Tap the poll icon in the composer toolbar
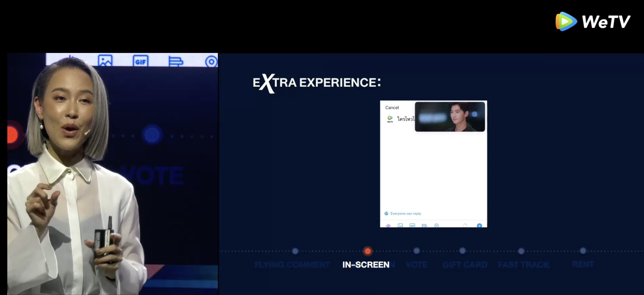Viewport: 644px width, 295px height. point(424,225)
